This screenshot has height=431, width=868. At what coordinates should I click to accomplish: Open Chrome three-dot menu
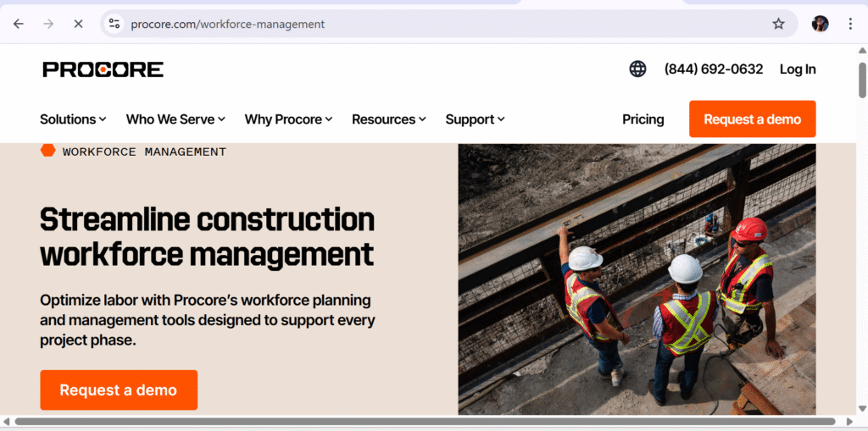pos(850,24)
